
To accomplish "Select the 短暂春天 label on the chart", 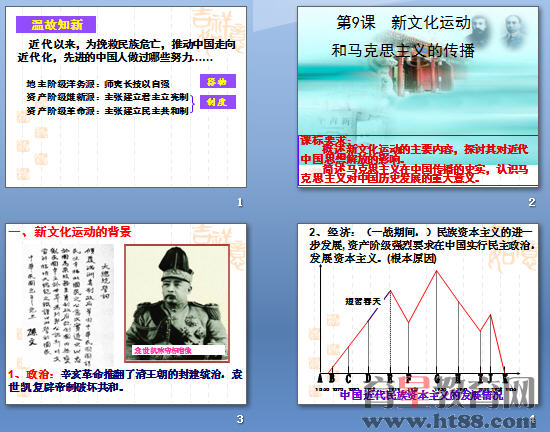I will click(x=363, y=301).
